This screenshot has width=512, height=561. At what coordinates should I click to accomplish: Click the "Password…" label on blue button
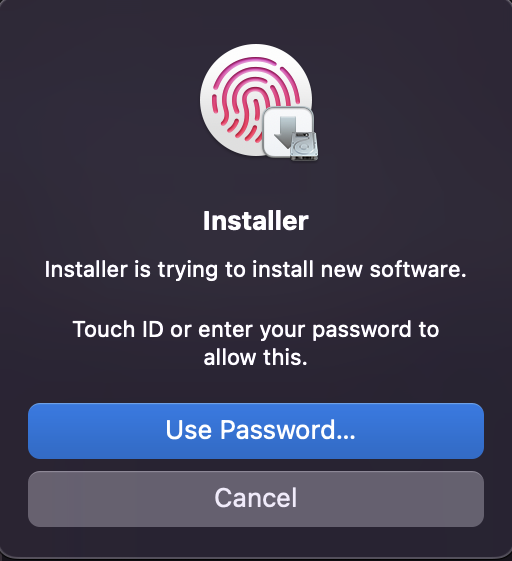coord(287,430)
